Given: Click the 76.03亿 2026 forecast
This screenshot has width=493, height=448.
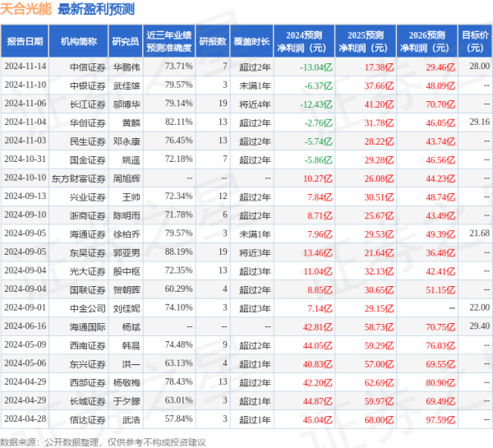Looking at the screenshot, I should (440, 346).
